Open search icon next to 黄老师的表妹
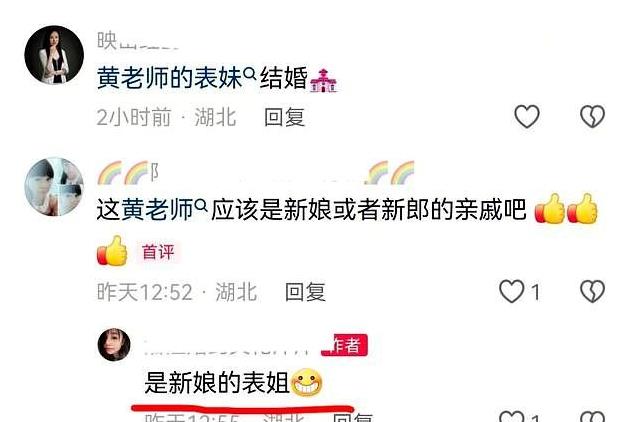 251,73
